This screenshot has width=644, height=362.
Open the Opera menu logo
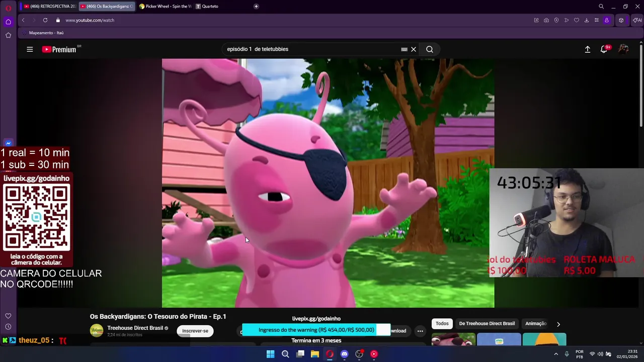click(8, 8)
